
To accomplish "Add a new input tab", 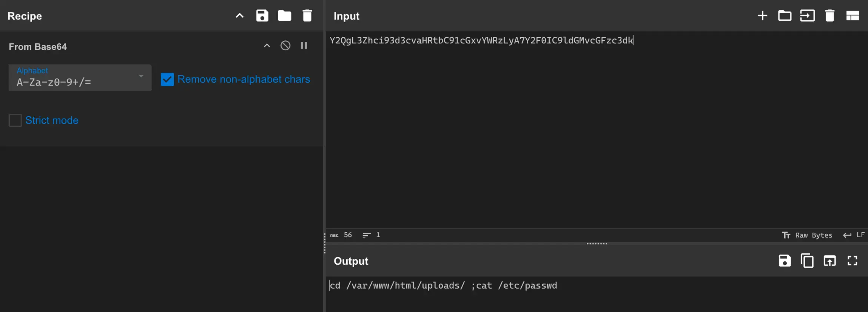I will click(x=762, y=16).
